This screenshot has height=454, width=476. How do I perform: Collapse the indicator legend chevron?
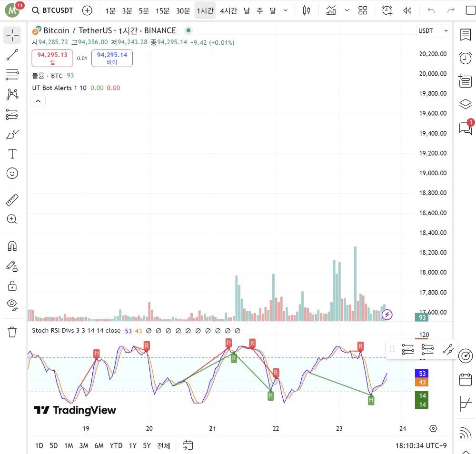click(x=38, y=101)
